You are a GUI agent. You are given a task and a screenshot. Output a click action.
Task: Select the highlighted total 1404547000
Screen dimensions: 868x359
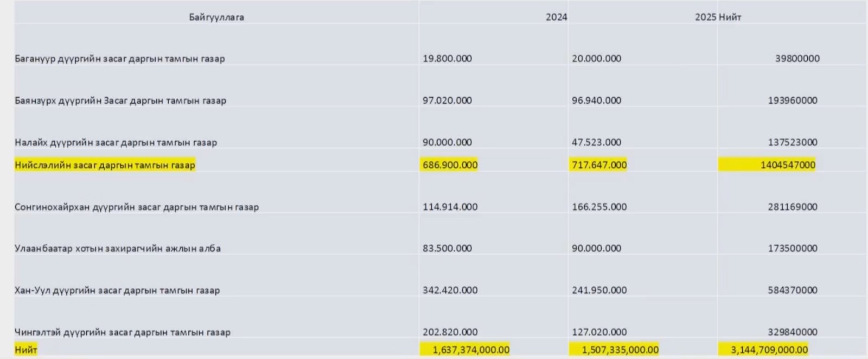pos(767,165)
